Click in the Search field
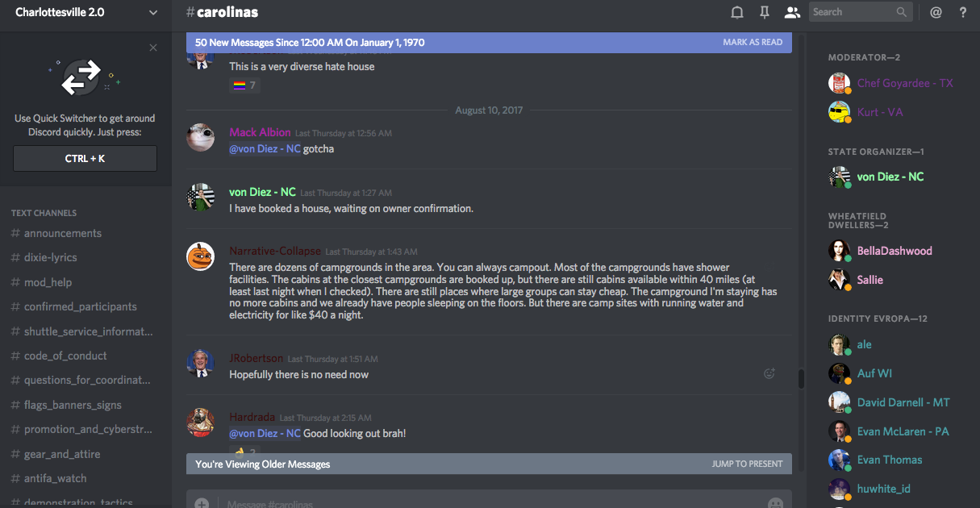980x508 pixels. point(851,12)
